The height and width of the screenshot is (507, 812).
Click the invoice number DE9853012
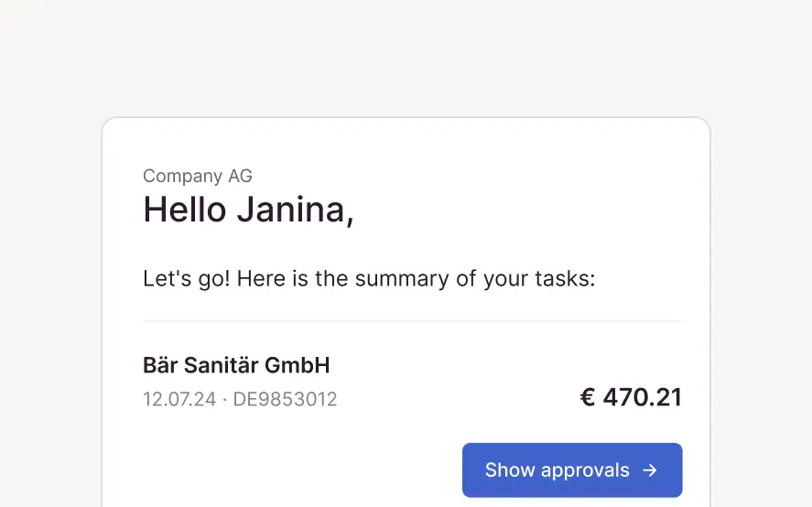click(285, 400)
